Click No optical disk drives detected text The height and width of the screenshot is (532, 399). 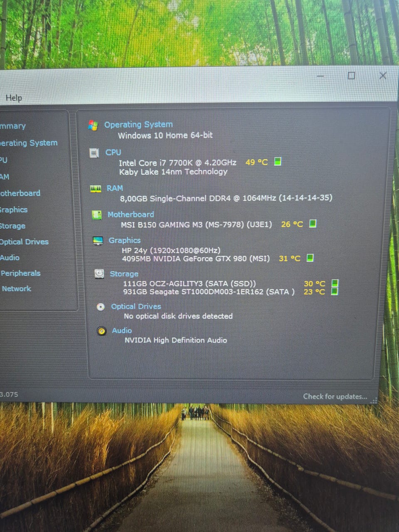[x=178, y=316]
